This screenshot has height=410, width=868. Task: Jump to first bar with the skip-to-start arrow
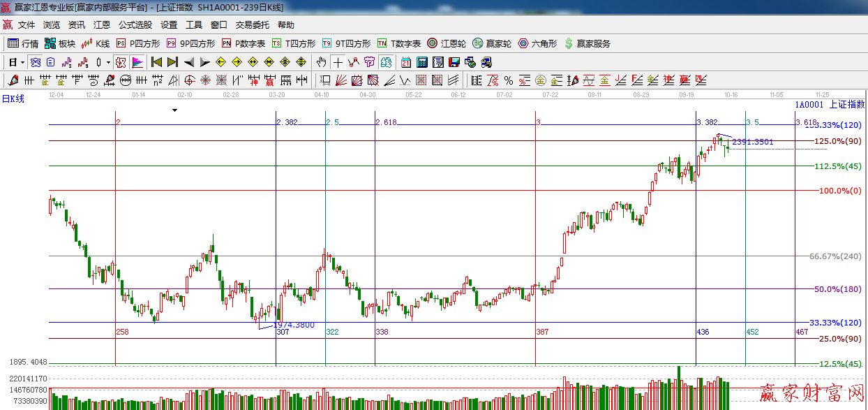pos(157,62)
